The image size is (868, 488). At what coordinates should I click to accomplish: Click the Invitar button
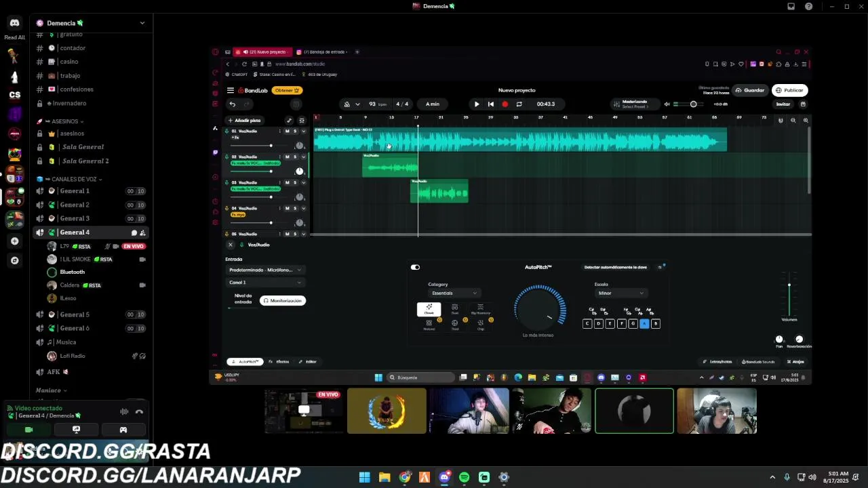pos(783,104)
